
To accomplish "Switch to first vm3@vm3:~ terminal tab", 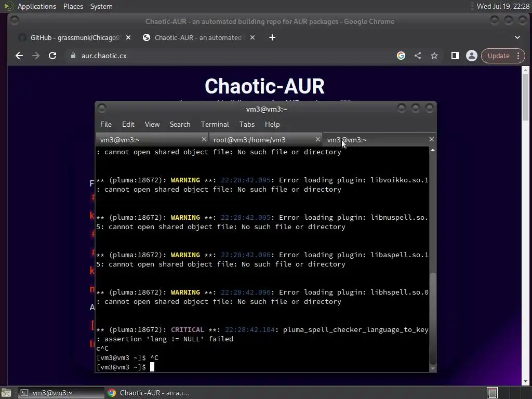I will pos(152,139).
